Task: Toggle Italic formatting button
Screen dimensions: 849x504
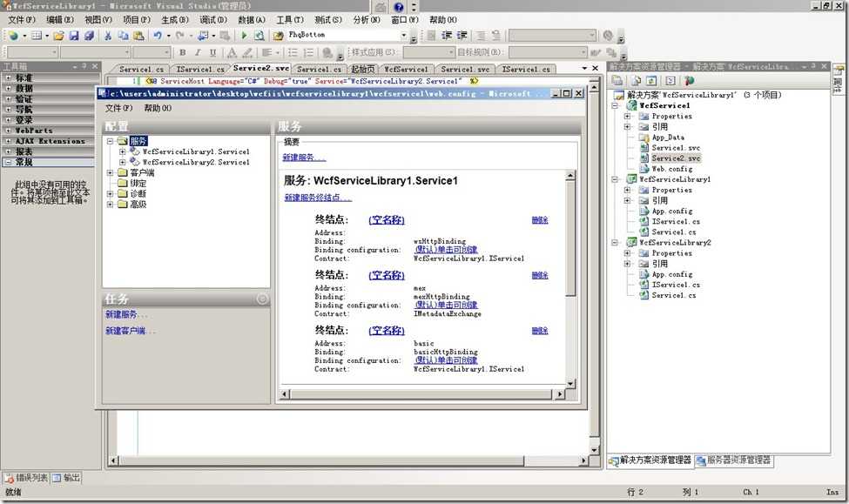Action: pos(197,52)
